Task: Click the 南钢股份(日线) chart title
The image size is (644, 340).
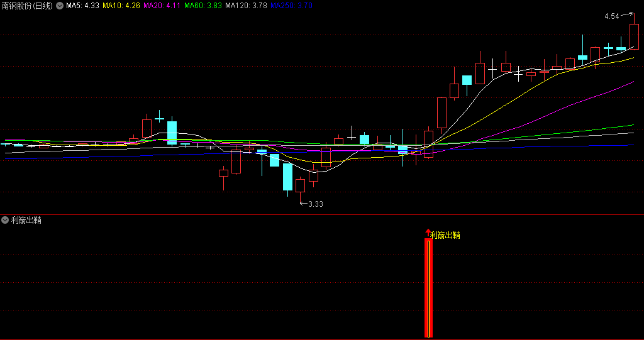Action: tap(27, 6)
